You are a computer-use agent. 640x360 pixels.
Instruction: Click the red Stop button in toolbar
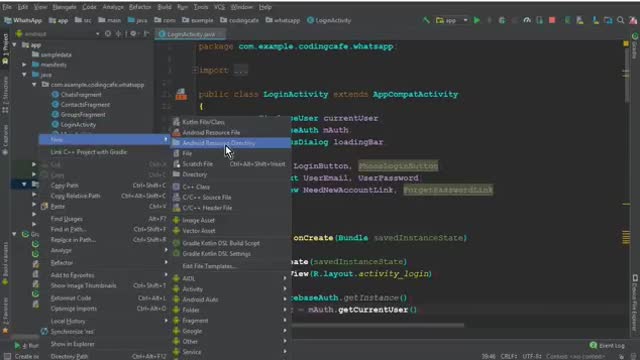pos(552,20)
